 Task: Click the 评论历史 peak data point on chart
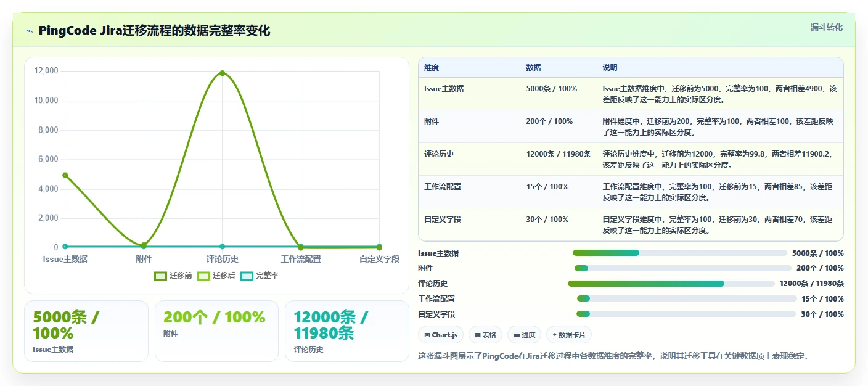[x=223, y=73]
